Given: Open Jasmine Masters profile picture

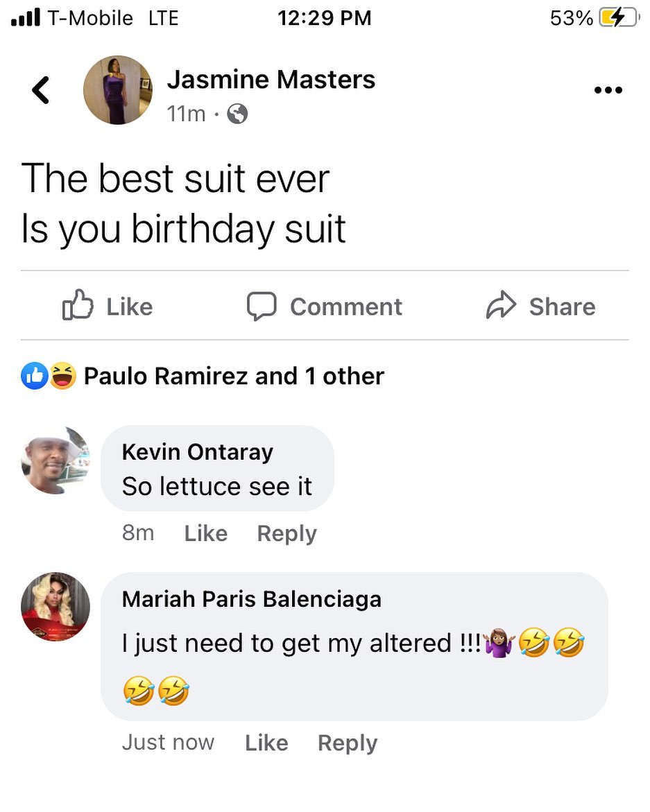Looking at the screenshot, I should tap(117, 90).
